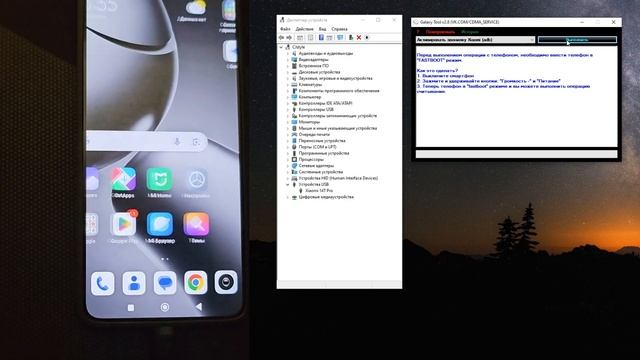Screen dimensions: 640x360
Task: Tap the phone's round Home navigation button
Action: click(x=165, y=307)
